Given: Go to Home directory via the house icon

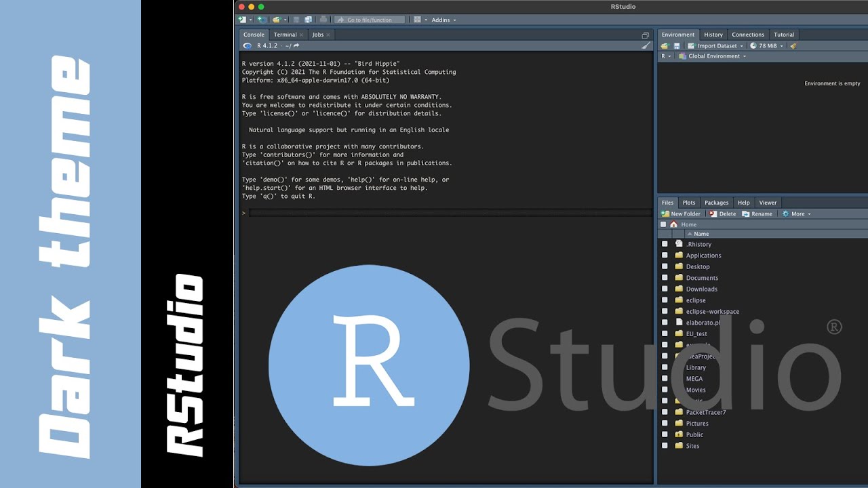Looking at the screenshot, I should tap(673, 224).
